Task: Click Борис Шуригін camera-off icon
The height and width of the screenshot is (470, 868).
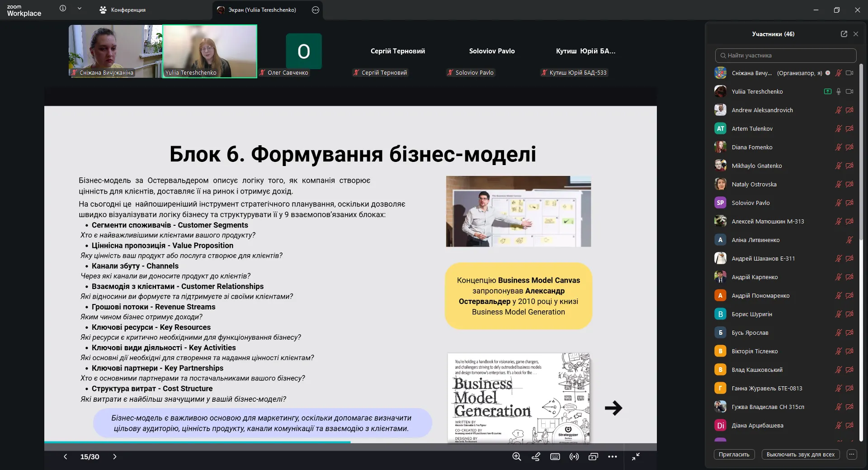Action: coord(849,314)
